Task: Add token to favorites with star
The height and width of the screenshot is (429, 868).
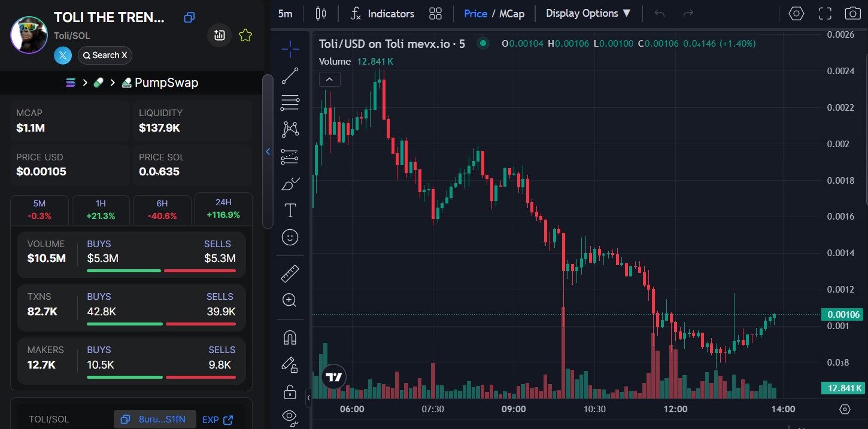Action: (x=245, y=35)
